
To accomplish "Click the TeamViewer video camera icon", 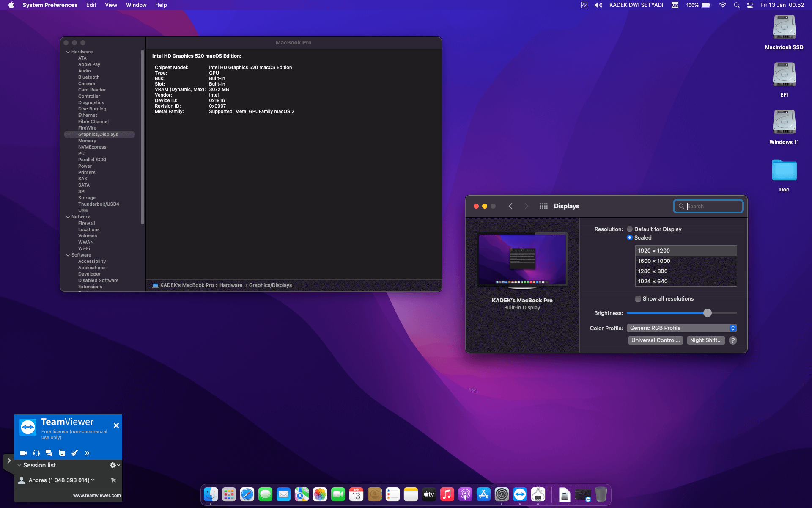I will [x=24, y=453].
